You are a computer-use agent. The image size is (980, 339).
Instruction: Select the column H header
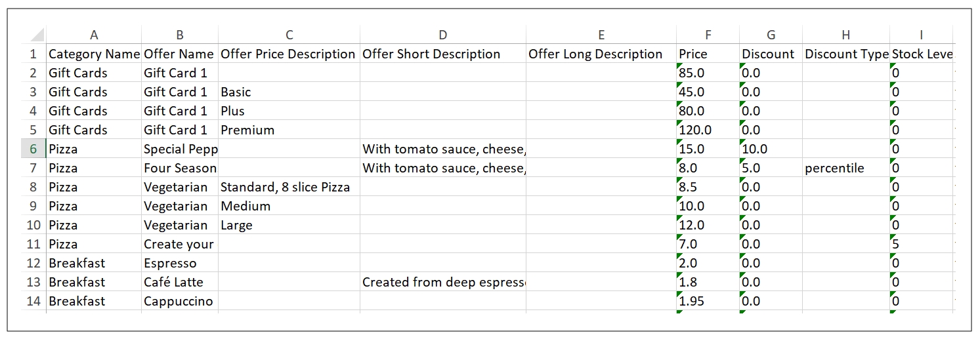tap(845, 35)
